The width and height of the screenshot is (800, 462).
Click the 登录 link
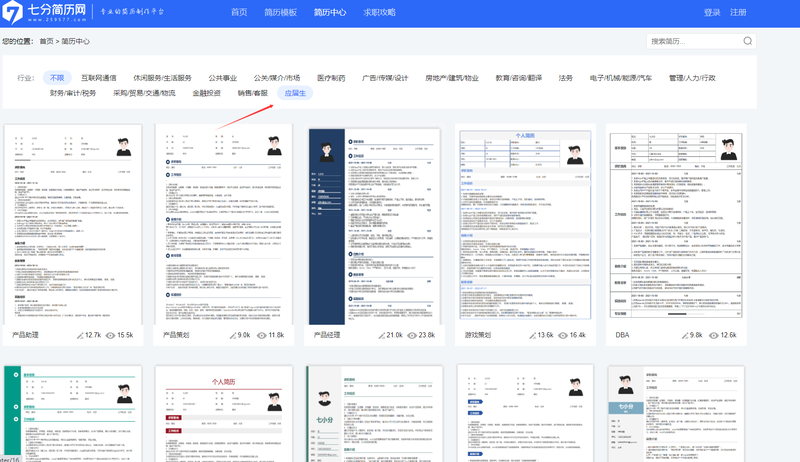(712, 12)
